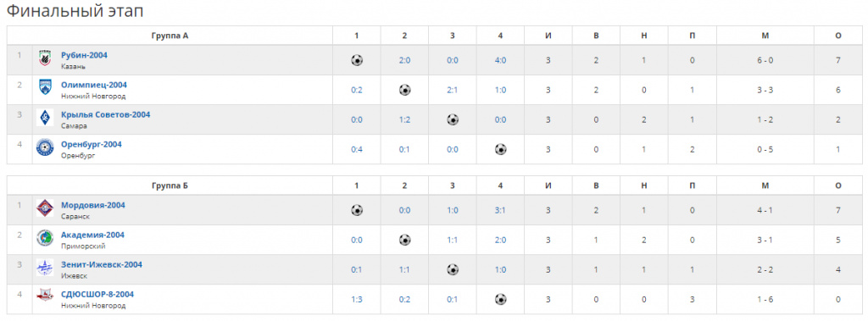
Task: Click the Крылья Советов-2004 team emblem
Action: click(x=45, y=119)
